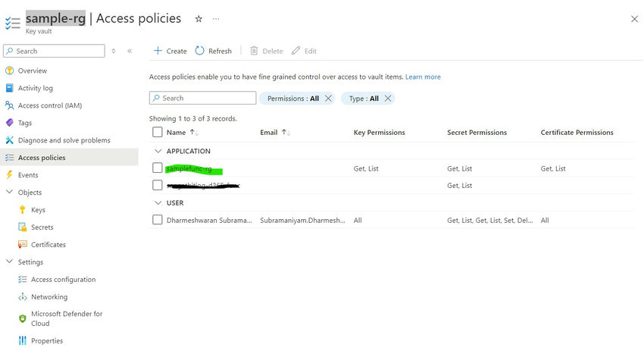Collapse the APPLICATION group
644x351 pixels.
coord(158,151)
